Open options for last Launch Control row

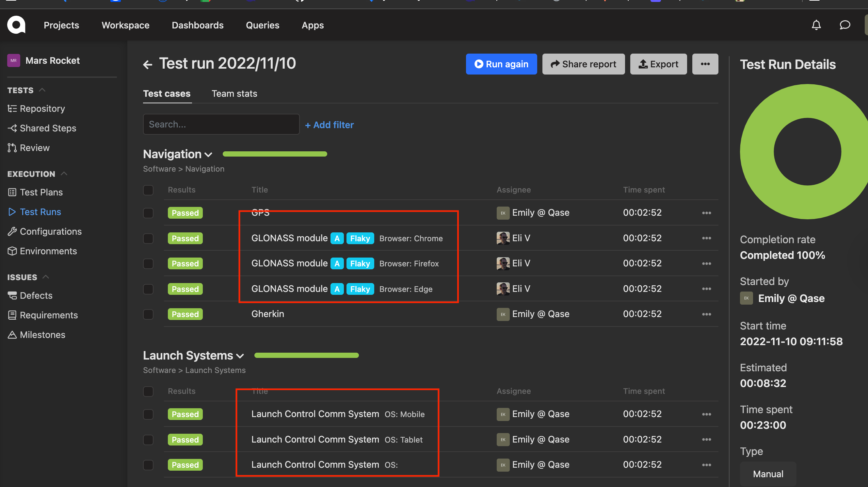click(707, 465)
